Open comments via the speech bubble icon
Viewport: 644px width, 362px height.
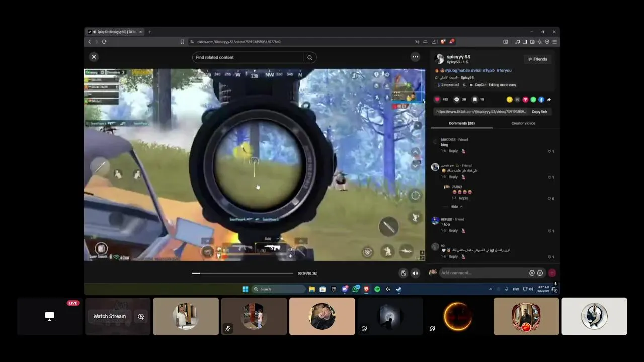tap(456, 99)
